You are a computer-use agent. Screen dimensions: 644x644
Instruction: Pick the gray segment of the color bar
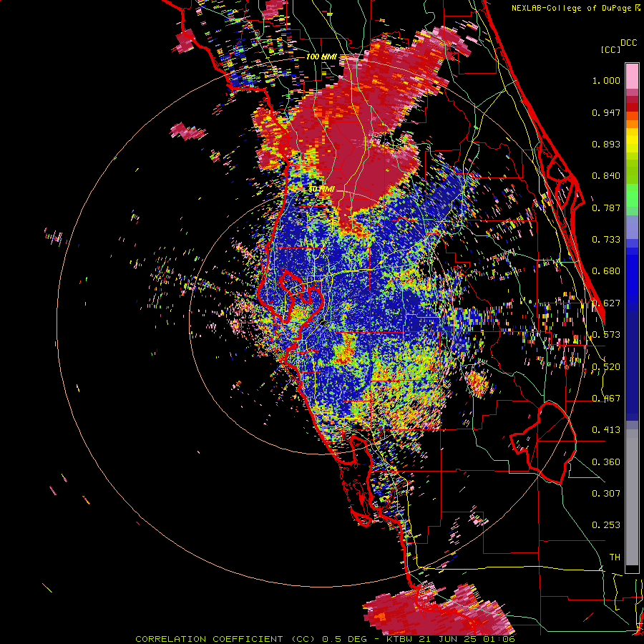(632, 497)
